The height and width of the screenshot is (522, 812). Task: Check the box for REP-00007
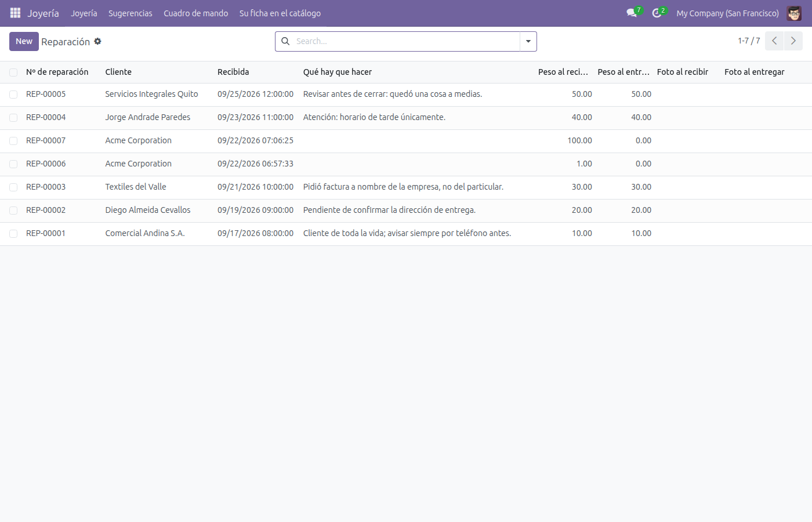pos(13,141)
